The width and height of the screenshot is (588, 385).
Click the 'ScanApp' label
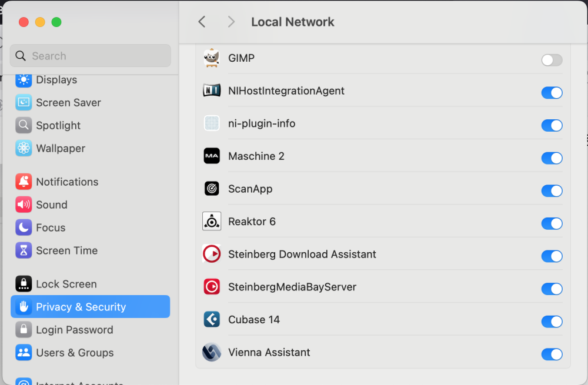tap(250, 189)
